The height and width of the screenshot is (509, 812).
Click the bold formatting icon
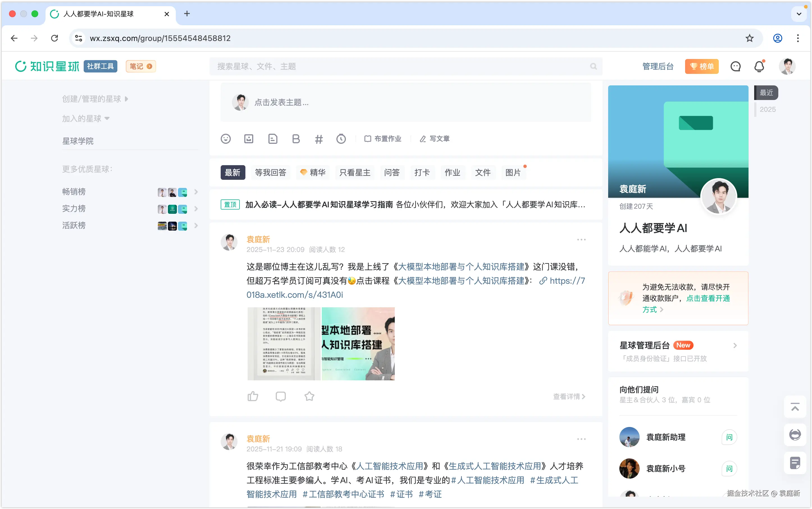[x=296, y=139]
